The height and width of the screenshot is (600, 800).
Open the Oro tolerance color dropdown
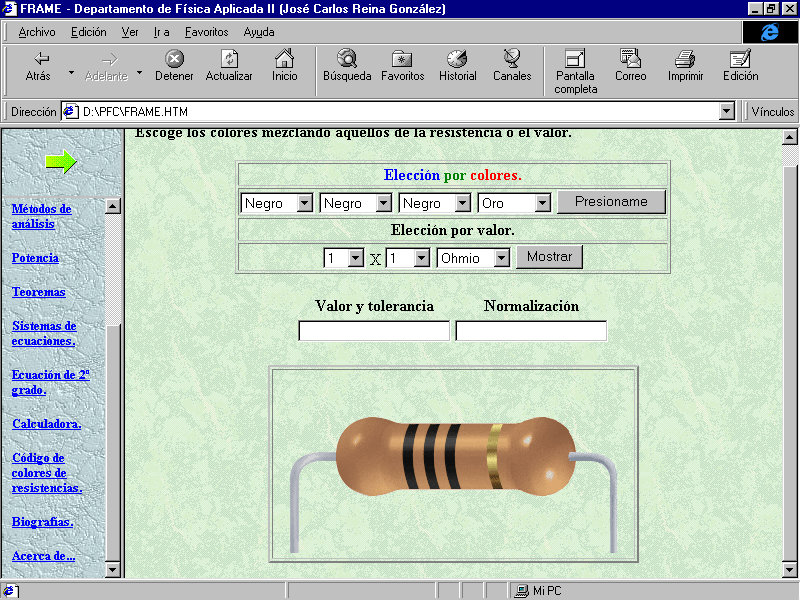[x=514, y=203]
